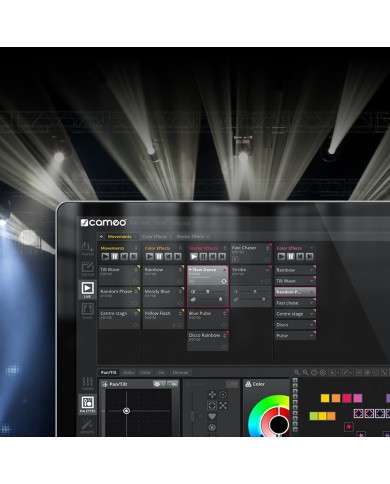Switch to Live mode icon
This screenshot has height=484, width=390.
click(x=87, y=289)
